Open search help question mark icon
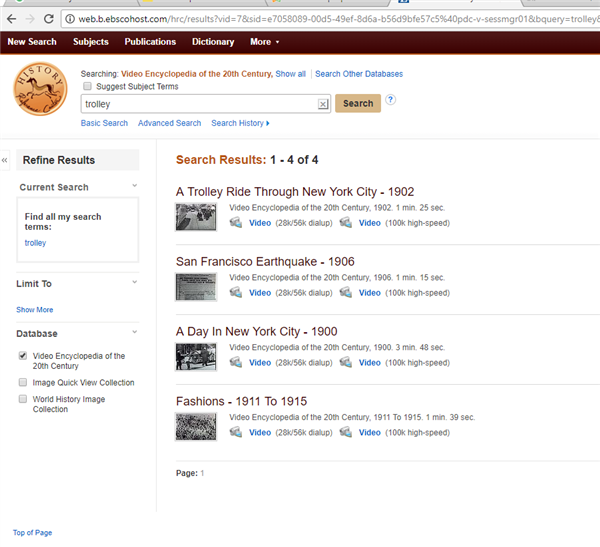 pos(390,100)
